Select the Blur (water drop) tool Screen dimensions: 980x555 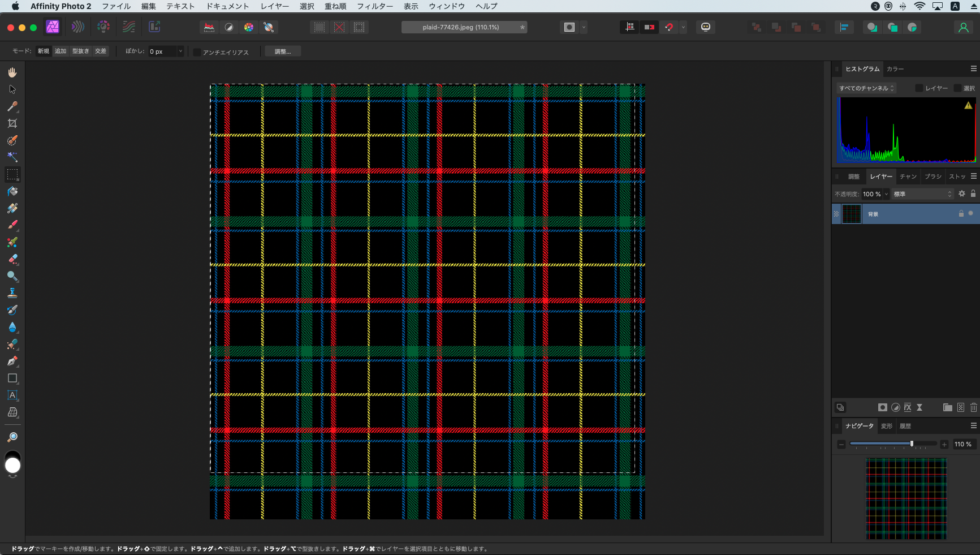[x=12, y=327]
